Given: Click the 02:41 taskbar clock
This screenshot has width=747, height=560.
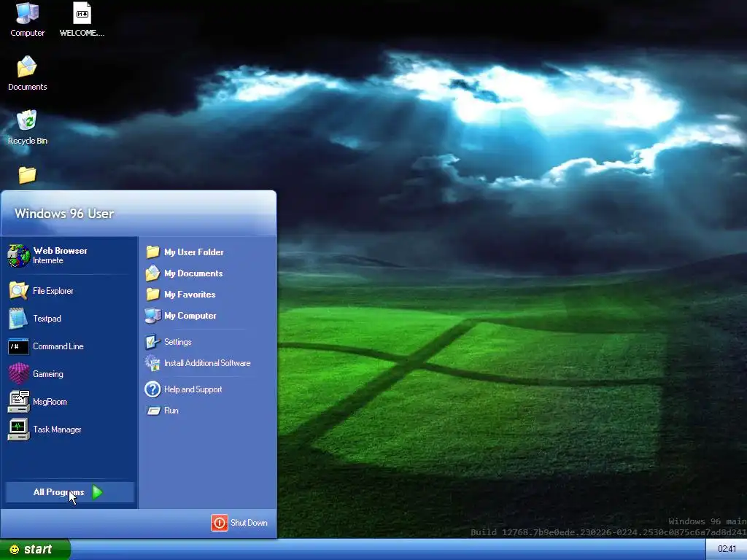Looking at the screenshot, I should 727,549.
